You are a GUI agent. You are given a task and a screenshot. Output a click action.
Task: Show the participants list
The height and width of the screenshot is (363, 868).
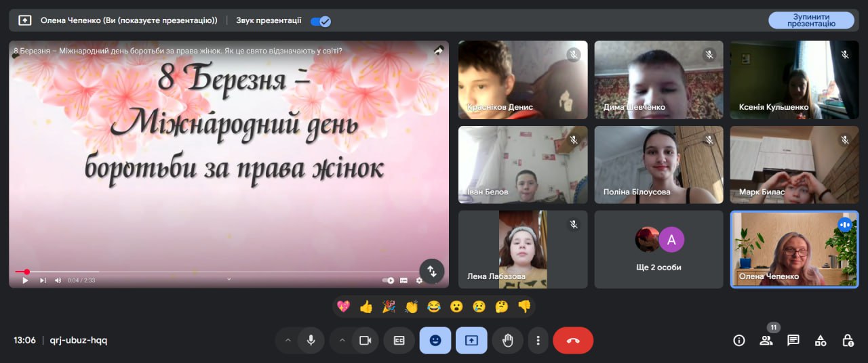pos(766,341)
